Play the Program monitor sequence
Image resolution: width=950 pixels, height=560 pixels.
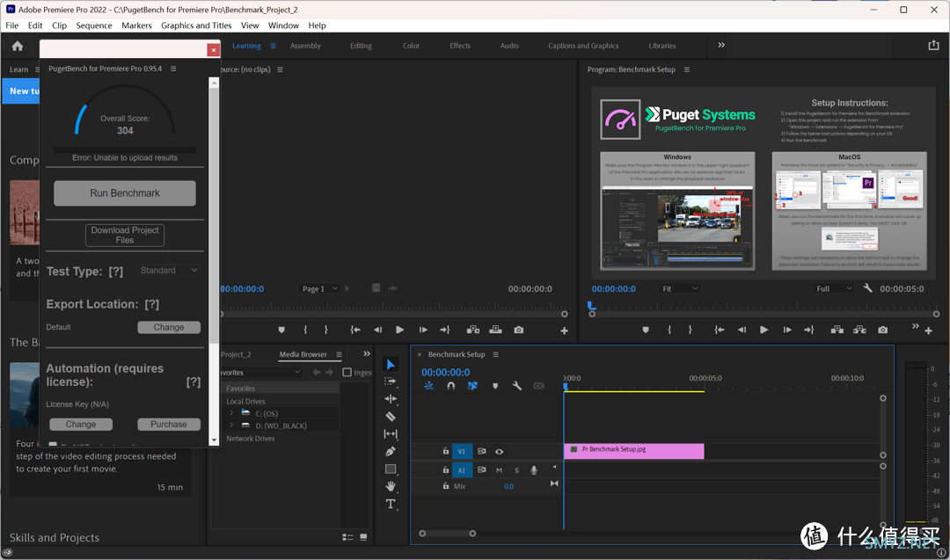764,330
